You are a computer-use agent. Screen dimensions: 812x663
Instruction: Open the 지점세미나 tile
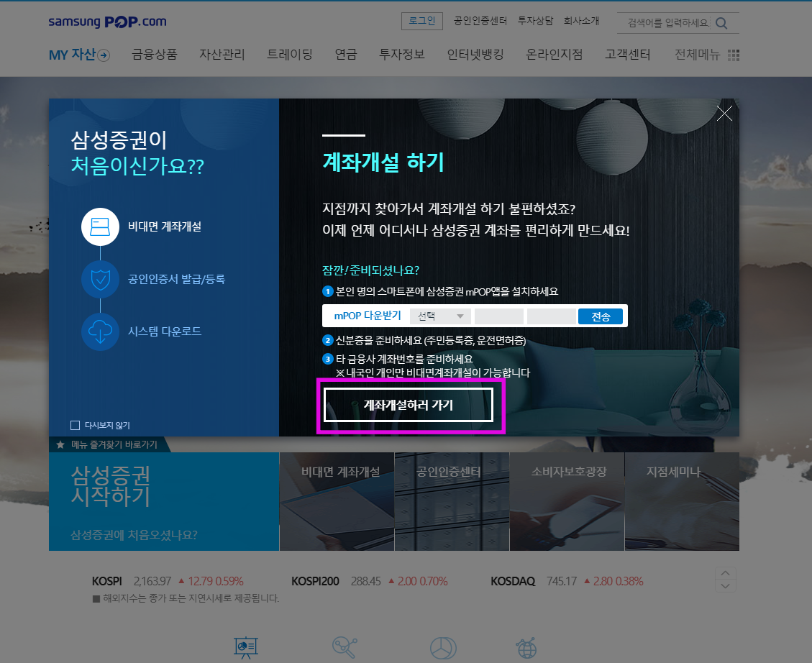[682, 501]
